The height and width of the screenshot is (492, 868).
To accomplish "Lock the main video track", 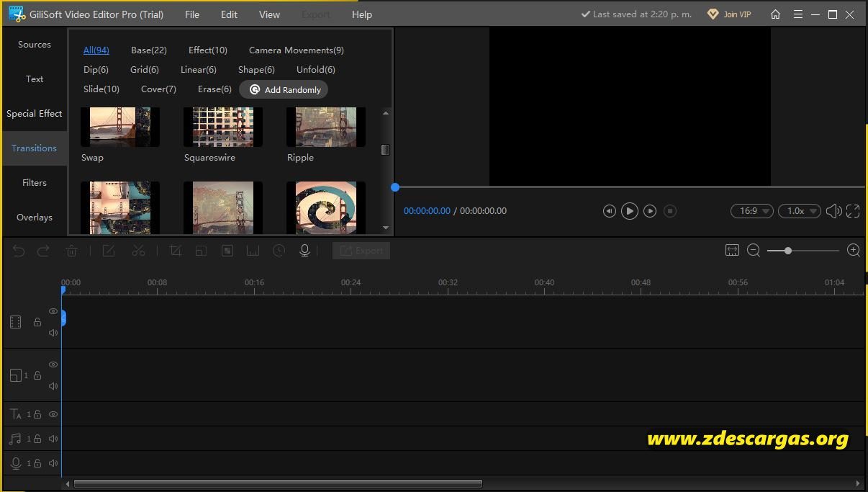I will pyautogui.click(x=37, y=322).
